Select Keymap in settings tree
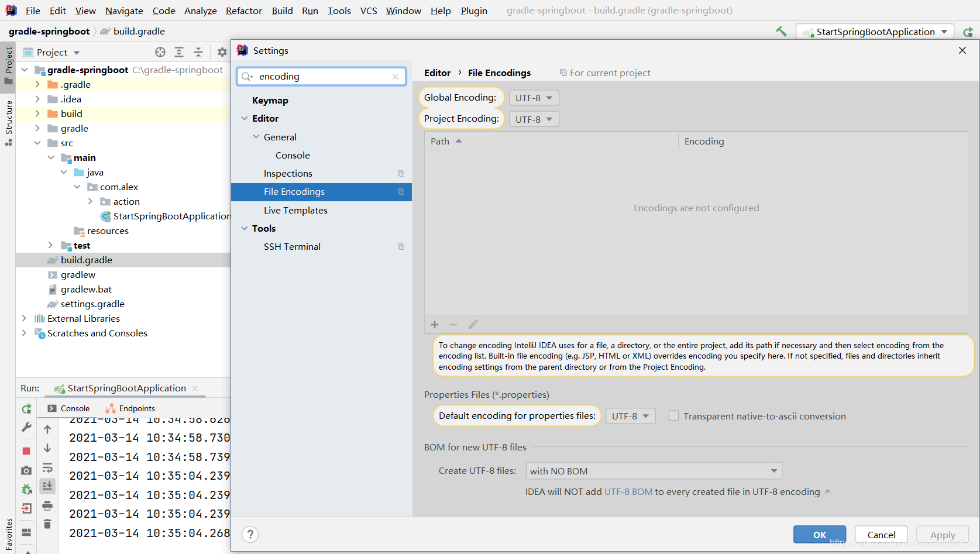This screenshot has width=980, height=554. [x=270, y=101]
